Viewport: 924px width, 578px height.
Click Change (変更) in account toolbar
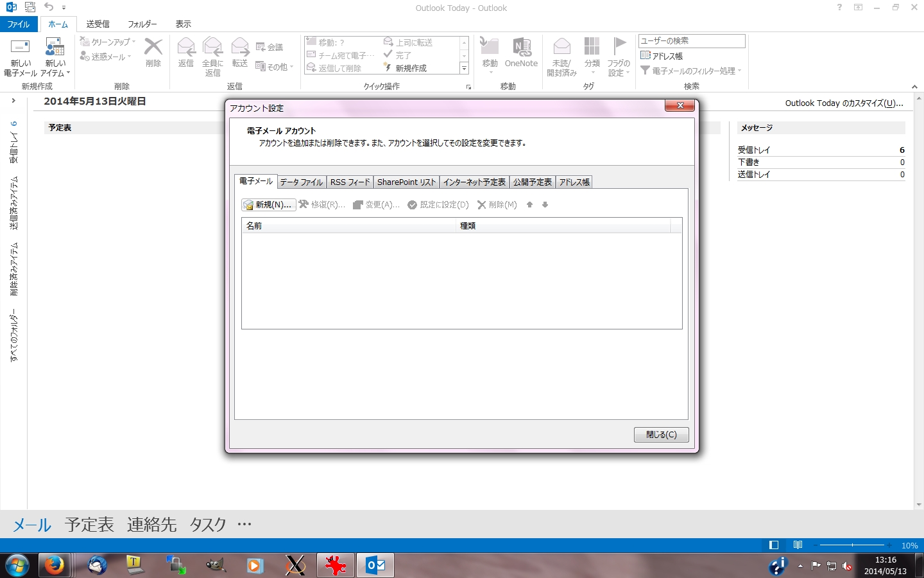(x=377, y=205)
